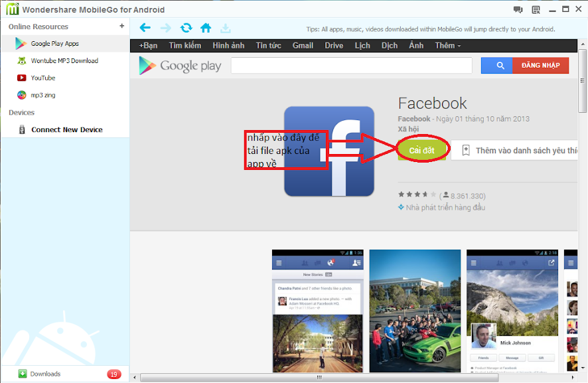The width and height of the screenshot is (588, 383).
Task: Click the large Facebook app icon
Action: (x=329, y=151)
